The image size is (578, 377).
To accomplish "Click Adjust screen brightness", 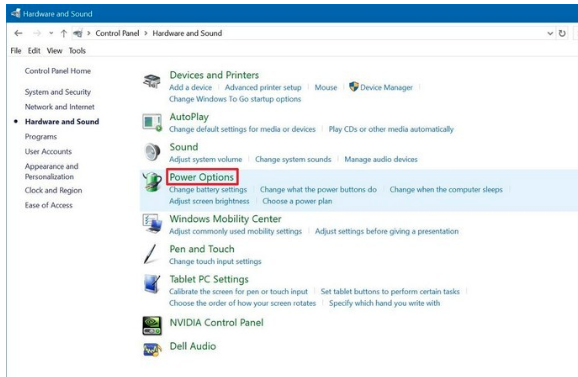I will [x=209, y=201].
